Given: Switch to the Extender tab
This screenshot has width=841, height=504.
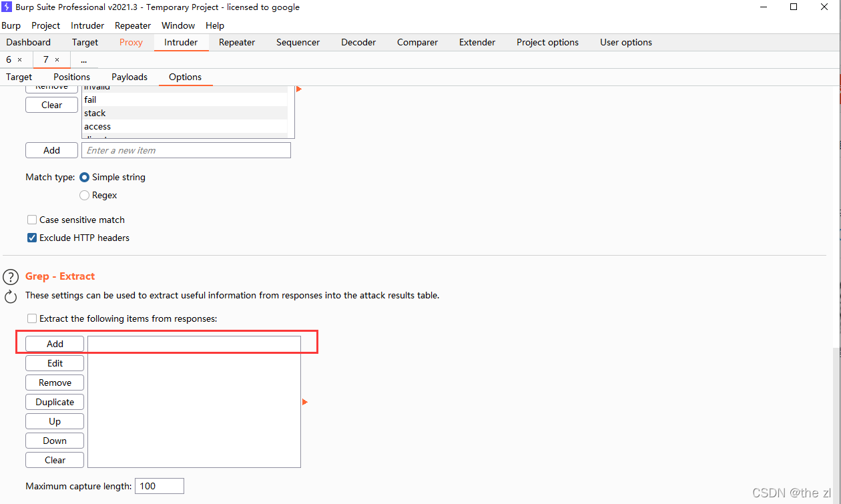Looking at the screenshot, I should (477, 42).
